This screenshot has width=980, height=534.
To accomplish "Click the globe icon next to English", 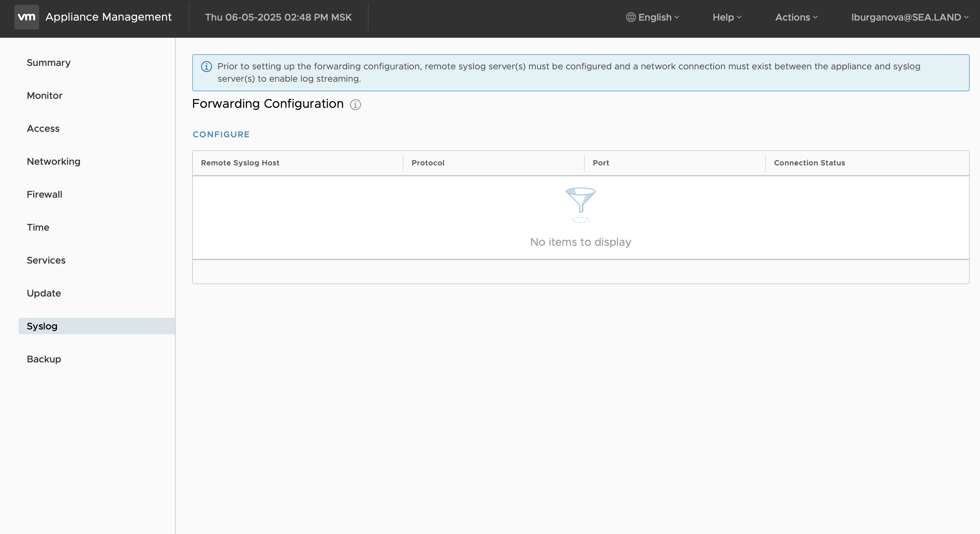I will (630, 17).
